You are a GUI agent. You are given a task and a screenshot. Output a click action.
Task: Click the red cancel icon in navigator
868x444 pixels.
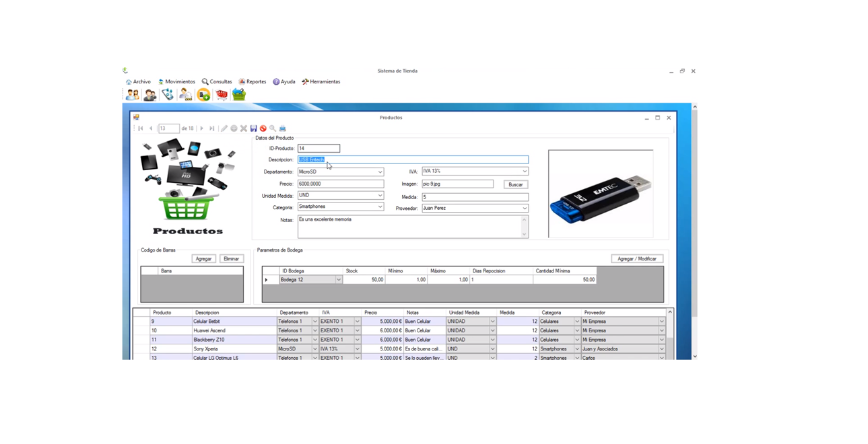263,128
